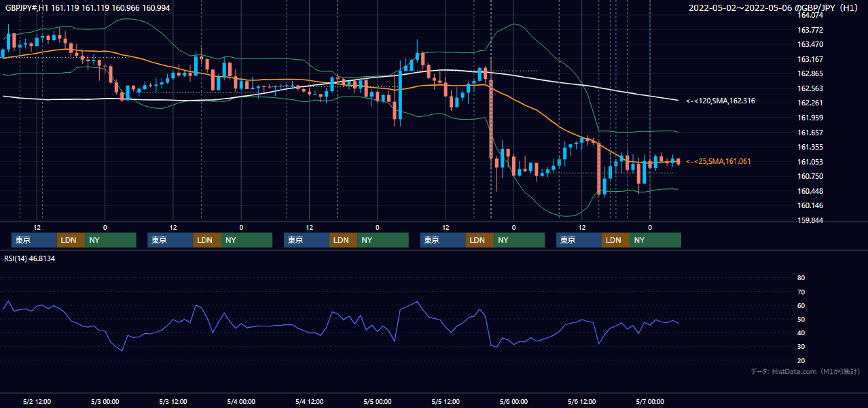Screen dimensions: 868x408
Task: Select the RSI(14) 46.8134 indicator label
Action: coord(30,258)
